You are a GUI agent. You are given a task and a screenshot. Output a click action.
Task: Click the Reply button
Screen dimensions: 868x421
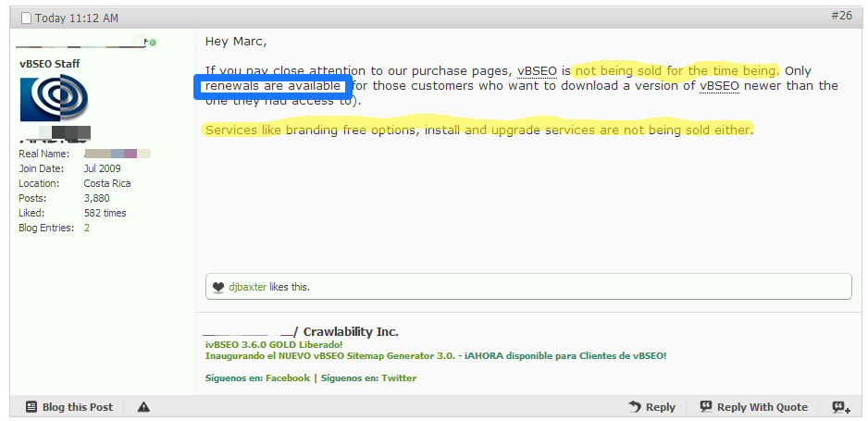click(x=652, y=407)
